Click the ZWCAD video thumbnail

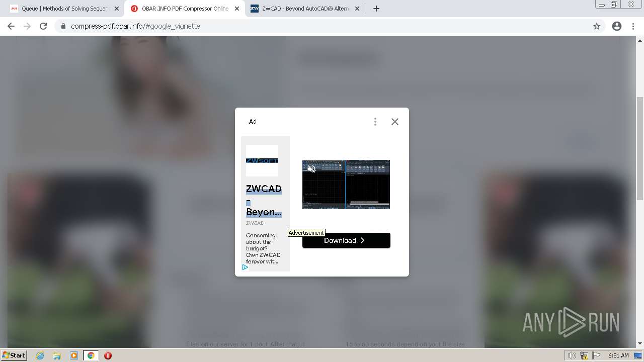pos(346,185)
